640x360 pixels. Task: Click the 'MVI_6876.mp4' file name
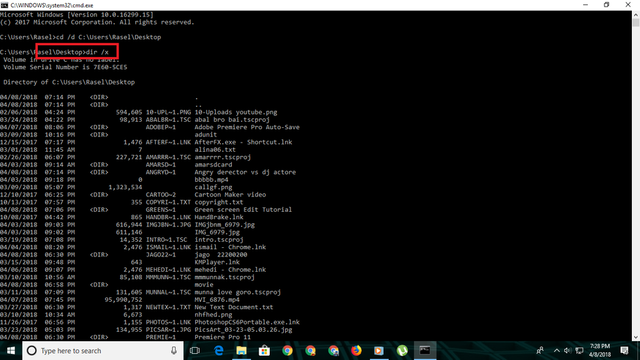pyautogui.click(x=217, y=300)
